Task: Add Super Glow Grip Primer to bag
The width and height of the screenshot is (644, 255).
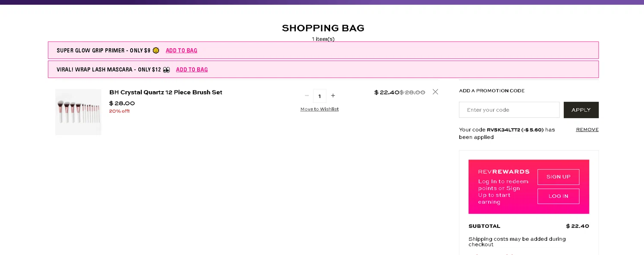Action: (182, 50)
